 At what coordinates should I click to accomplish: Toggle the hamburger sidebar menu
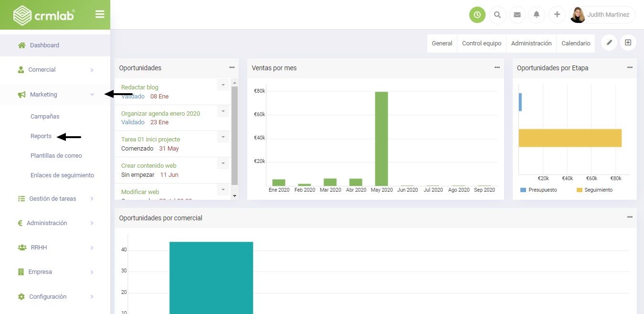(100, 14)
